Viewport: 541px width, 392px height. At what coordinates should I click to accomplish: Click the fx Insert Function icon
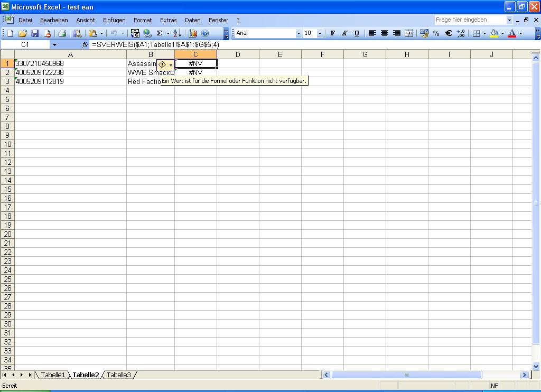(85, 44)
